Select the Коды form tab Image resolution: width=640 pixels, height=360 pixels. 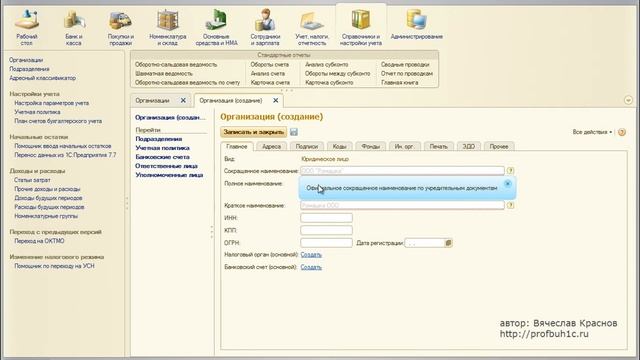pyautogui.click(x=340, y=146)
